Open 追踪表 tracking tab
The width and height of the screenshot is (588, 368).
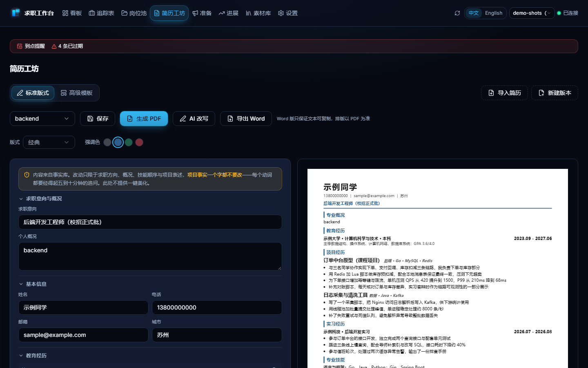[102, 13]
